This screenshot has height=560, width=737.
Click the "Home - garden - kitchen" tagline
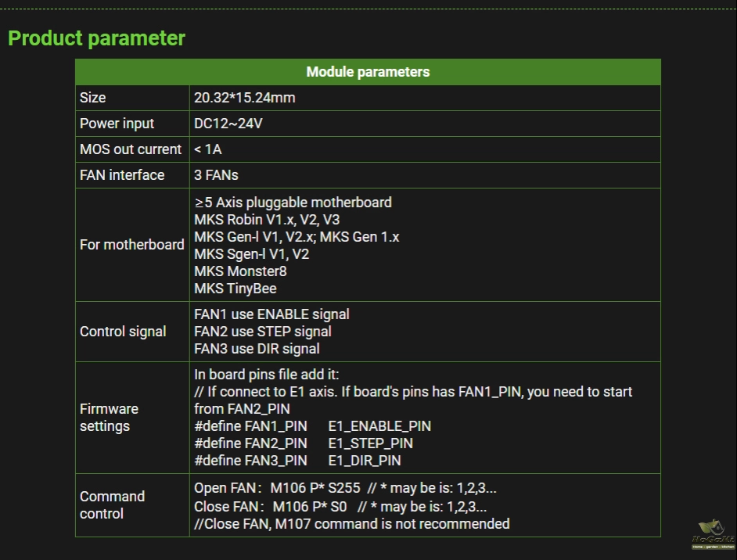(712, 547)
